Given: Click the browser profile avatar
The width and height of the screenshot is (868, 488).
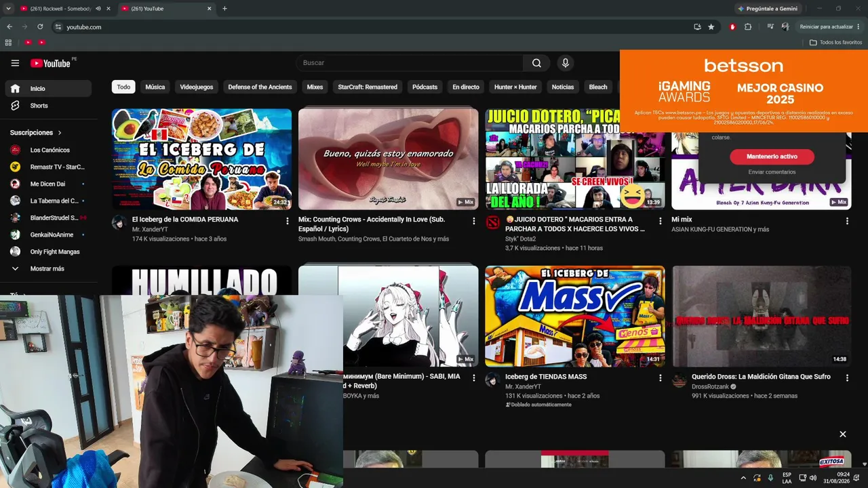Looking at the screenshot, I should pos(785,27).
